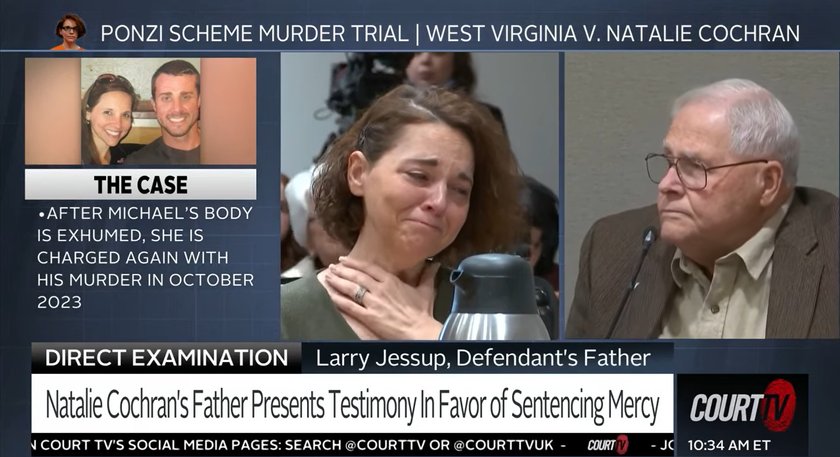Click the social media ticker text
This screenshot has width=840, height=457.
[299, 445]
